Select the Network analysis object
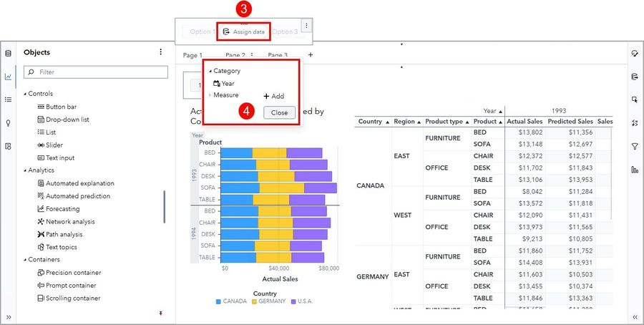 (66, 221)
